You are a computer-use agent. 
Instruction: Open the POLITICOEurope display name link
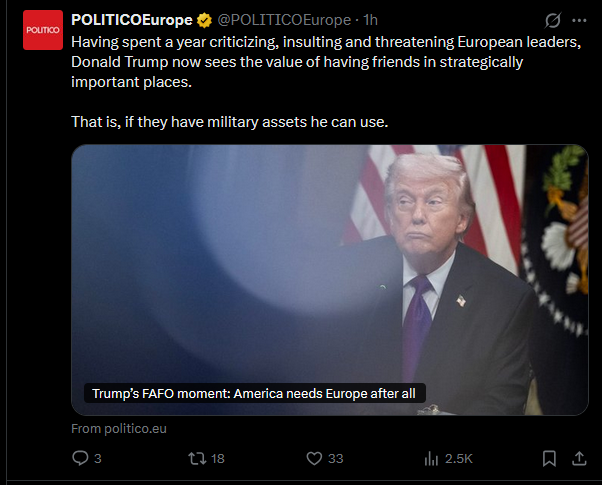pos(132,20)
